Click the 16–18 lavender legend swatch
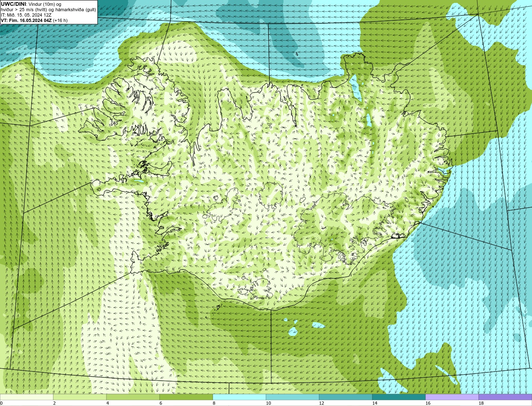The height and width of the screenshot is (406, 532). [x=452, y=397]
